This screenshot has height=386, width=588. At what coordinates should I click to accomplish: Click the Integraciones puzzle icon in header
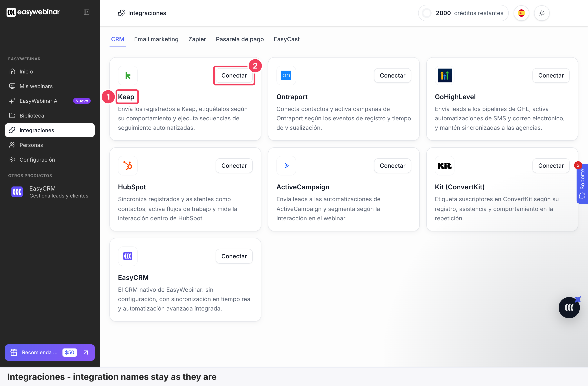[x=121, y=13]
